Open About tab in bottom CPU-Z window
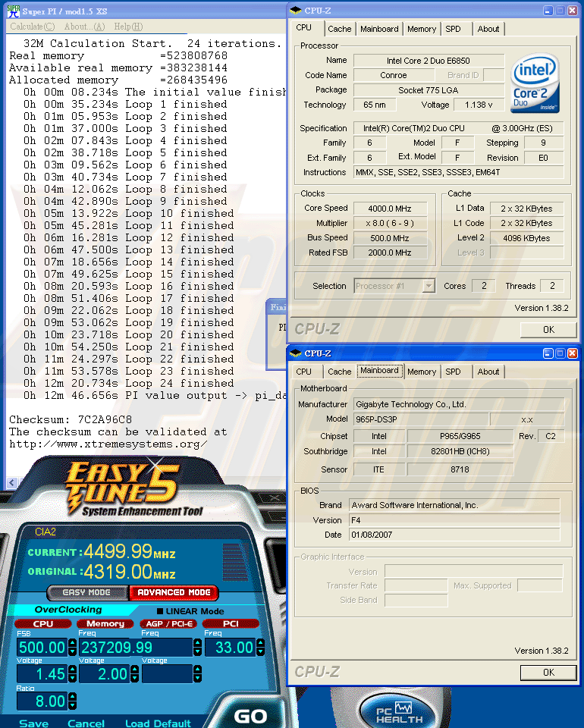The image size is (584, 728). coord(488,372)
